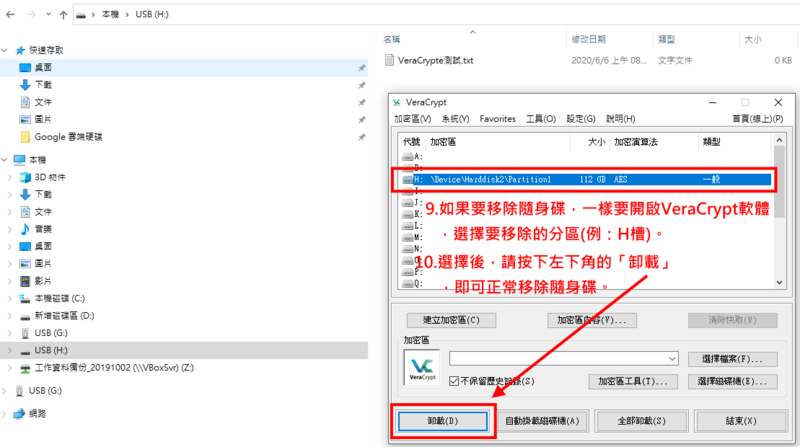
Task: Open VeraCrypt 加密區(V) menu
Action: [x=412, y=118]
